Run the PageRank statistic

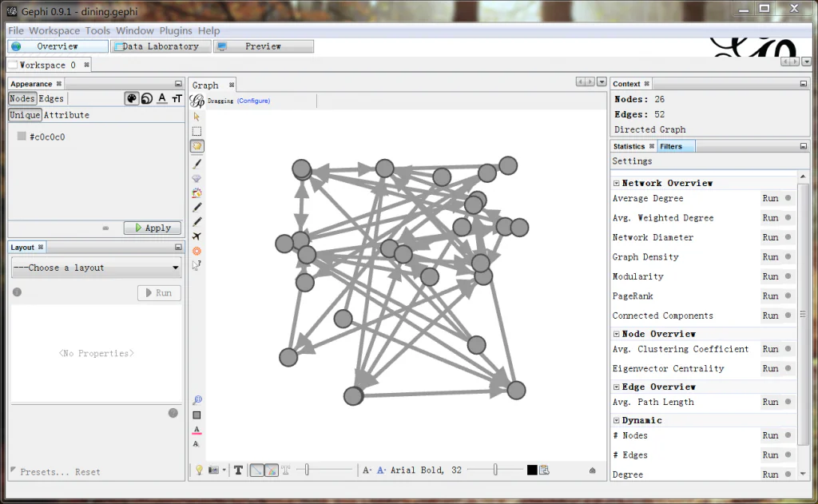pyautogui.click(x=770, y=296)
